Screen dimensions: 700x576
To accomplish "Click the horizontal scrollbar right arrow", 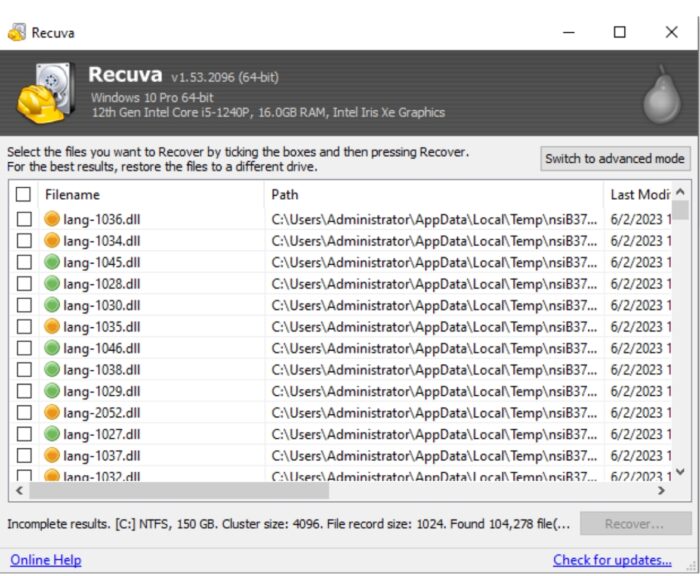I will tap(661, 491).
